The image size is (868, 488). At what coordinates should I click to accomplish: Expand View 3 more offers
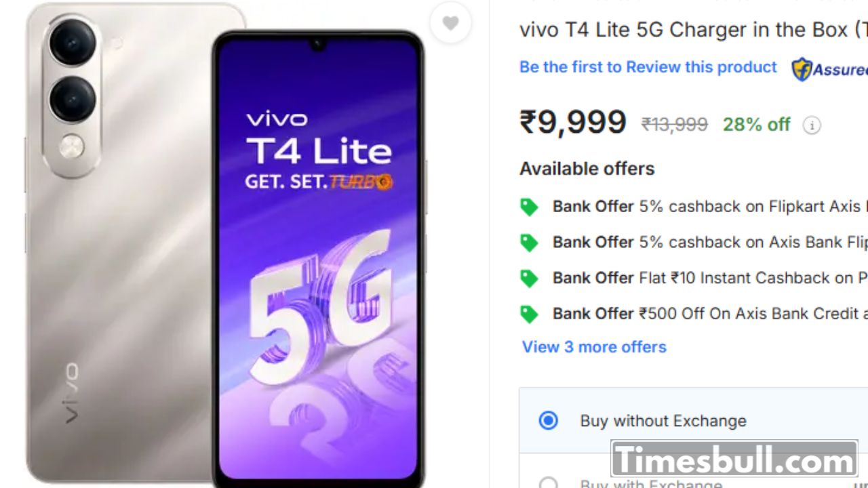pos(594,347)
